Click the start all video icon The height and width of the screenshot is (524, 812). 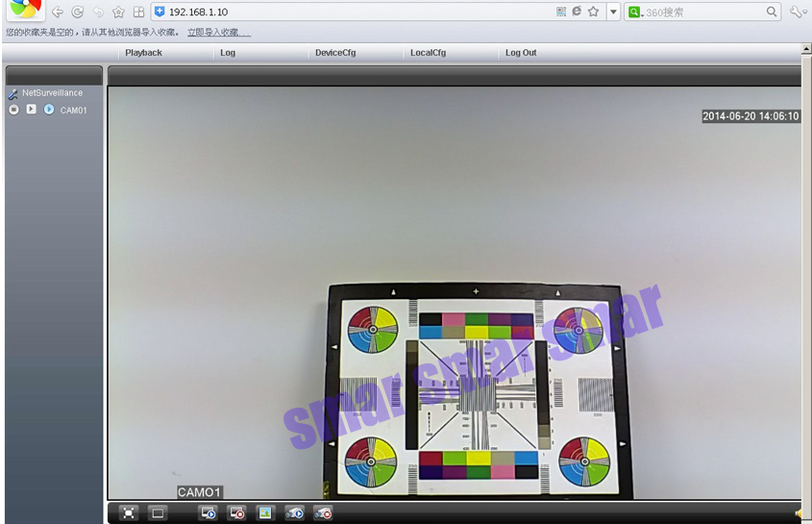[208, 513]
